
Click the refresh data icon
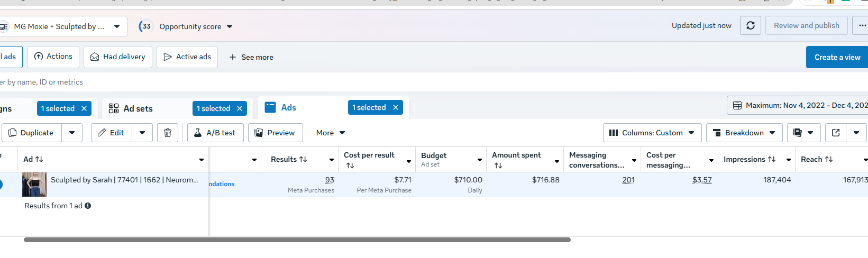[x=750, y=25]
